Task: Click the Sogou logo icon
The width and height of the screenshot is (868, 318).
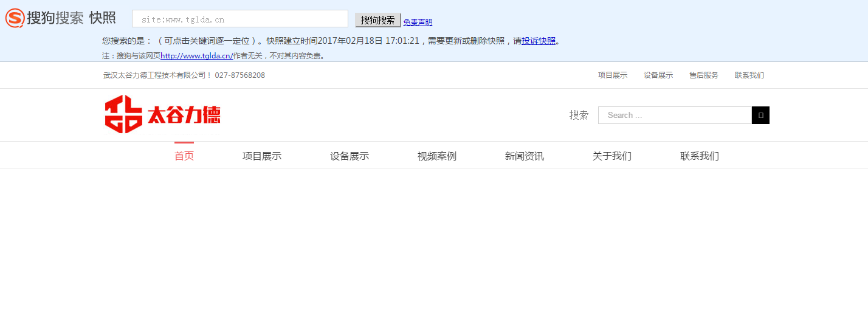Action: (x=15, y=18)
